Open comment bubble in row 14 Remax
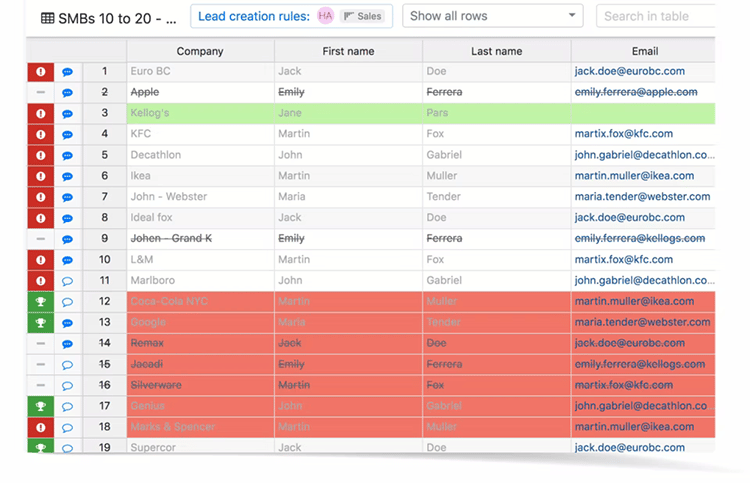This screenshot has width=750, height=483. [68, 344]
